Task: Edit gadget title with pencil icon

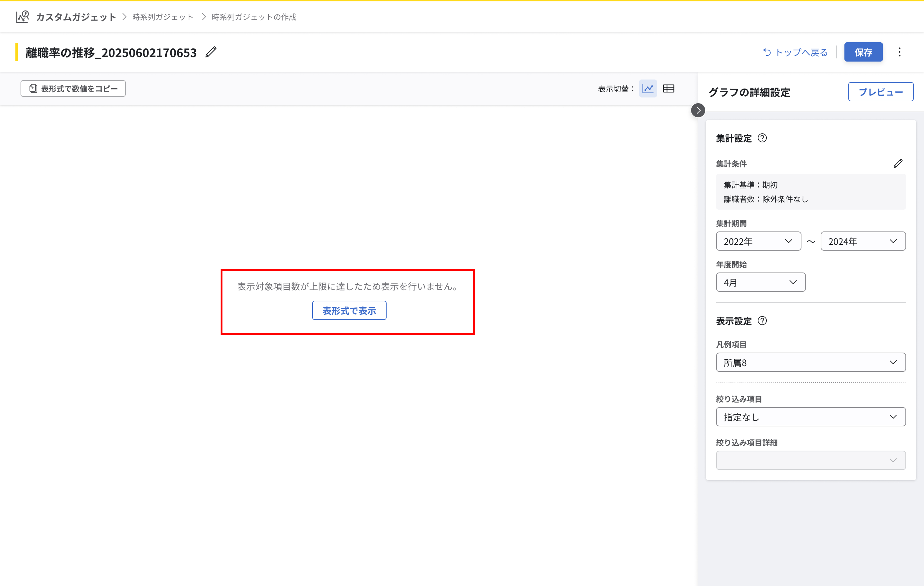Action: pos(211,52)
